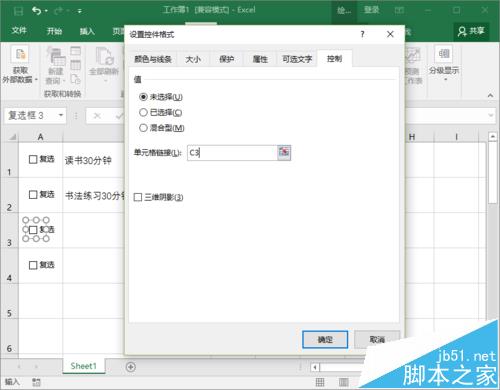Select column A header
Image resolution: width=500 pixels, height=390 pixels.
click(x=40, y=137)
